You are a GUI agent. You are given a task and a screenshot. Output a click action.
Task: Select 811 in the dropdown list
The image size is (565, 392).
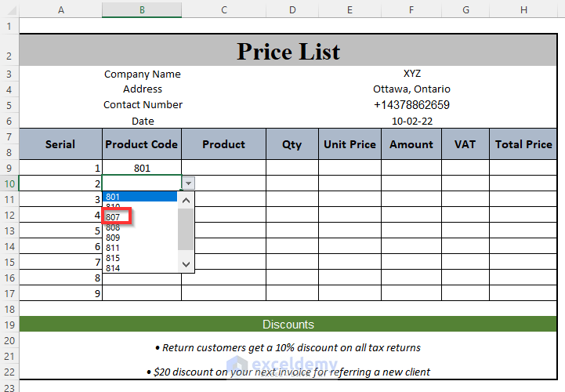pyautogui.click(x=114, y=248)
